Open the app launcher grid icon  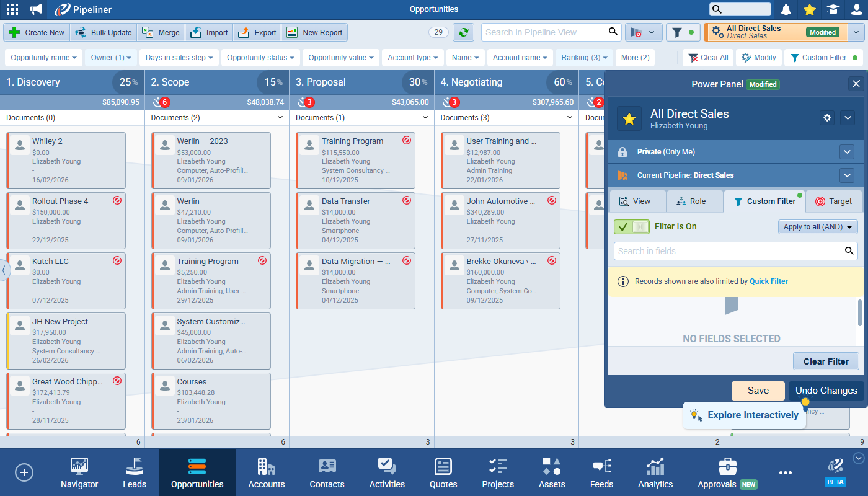coord(12,9)
